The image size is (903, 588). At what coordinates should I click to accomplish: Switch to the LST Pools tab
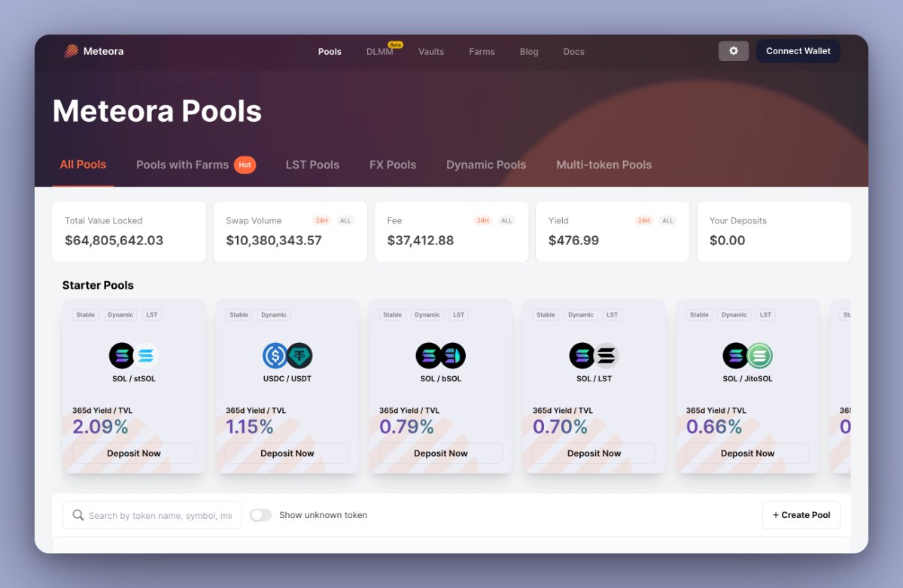(312, 165)
